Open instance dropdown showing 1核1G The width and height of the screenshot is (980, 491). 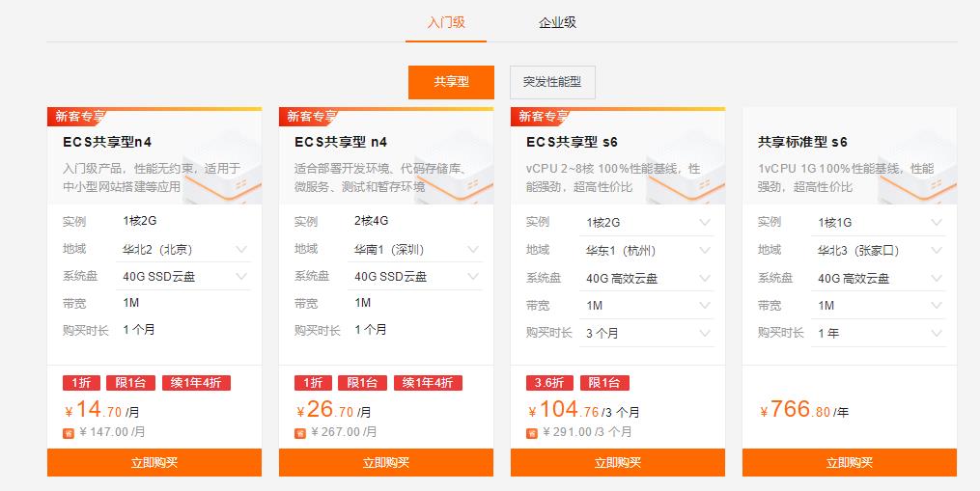pos(878,223)
